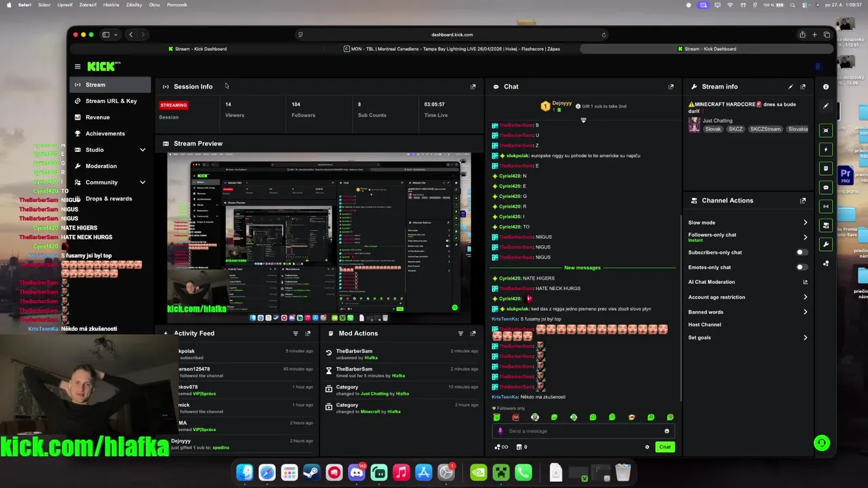Pop out the Mod Actions panel
The width and height of the screenshot is (868, 488).
pos(473,333)
